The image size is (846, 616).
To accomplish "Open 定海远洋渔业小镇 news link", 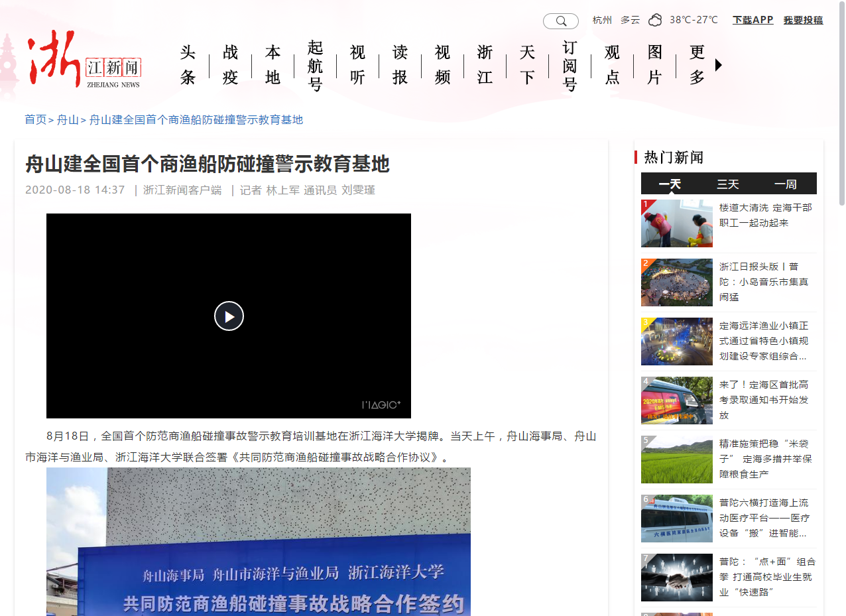I will pos(764,341).
